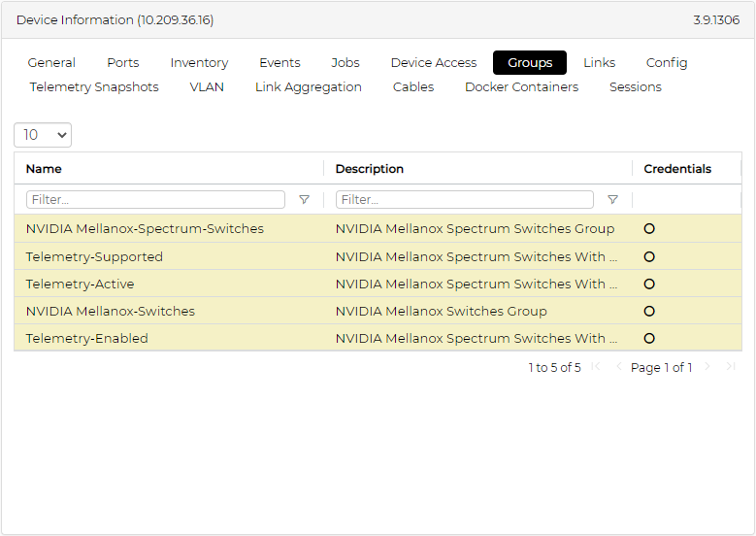
Task: Click the next page arrow icon
Action: pos(707,367)
